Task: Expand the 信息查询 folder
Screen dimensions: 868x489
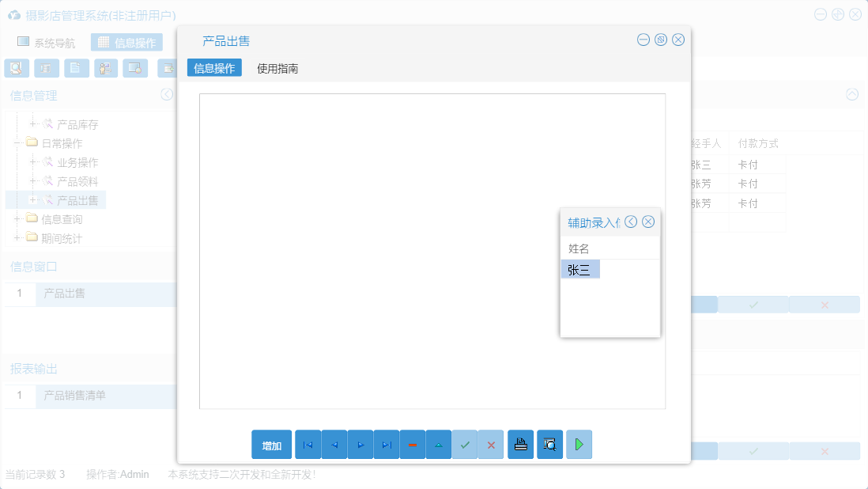Action: 17,219
